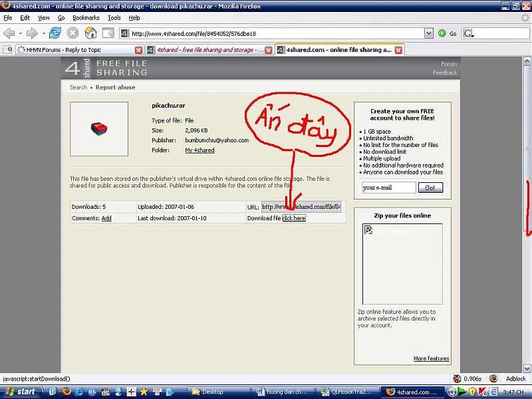Close the HHVN Forums tab
532x399 pixels.
point(138,50)
